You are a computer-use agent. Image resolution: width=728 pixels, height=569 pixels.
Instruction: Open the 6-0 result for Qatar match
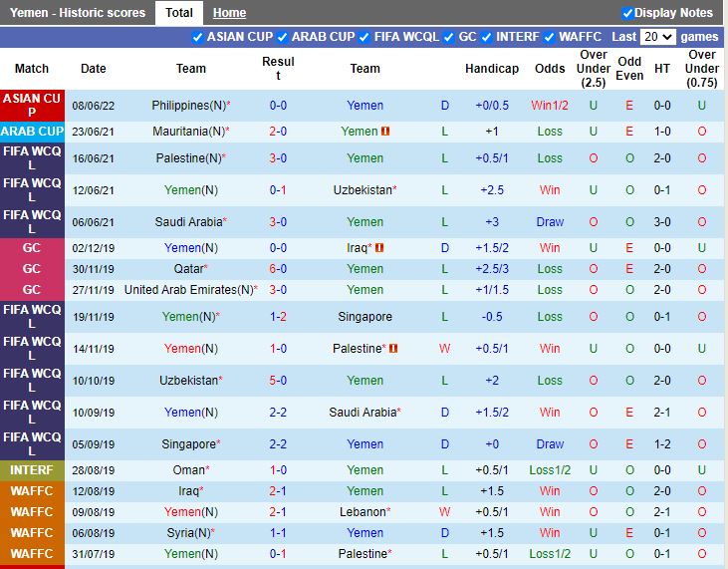tap(278, 269)
